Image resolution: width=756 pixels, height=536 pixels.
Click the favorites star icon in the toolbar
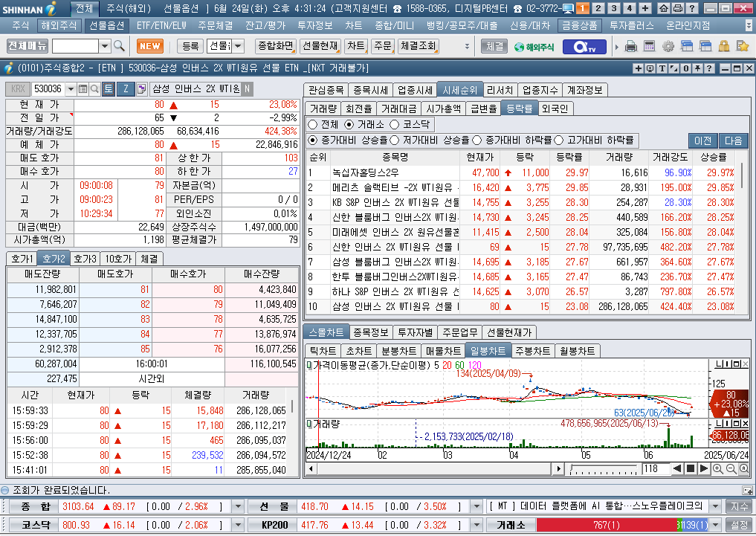pos(743,47)
